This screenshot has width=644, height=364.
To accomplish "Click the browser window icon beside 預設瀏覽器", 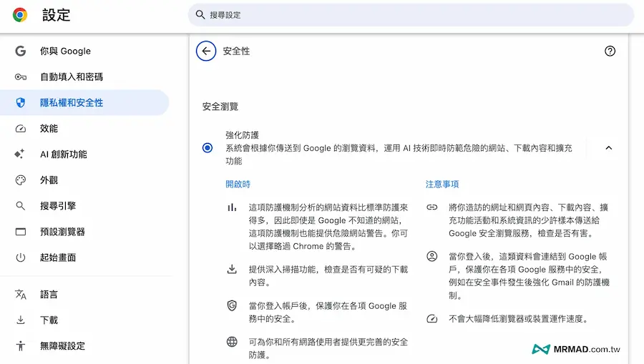I will (x=21, y=232).
